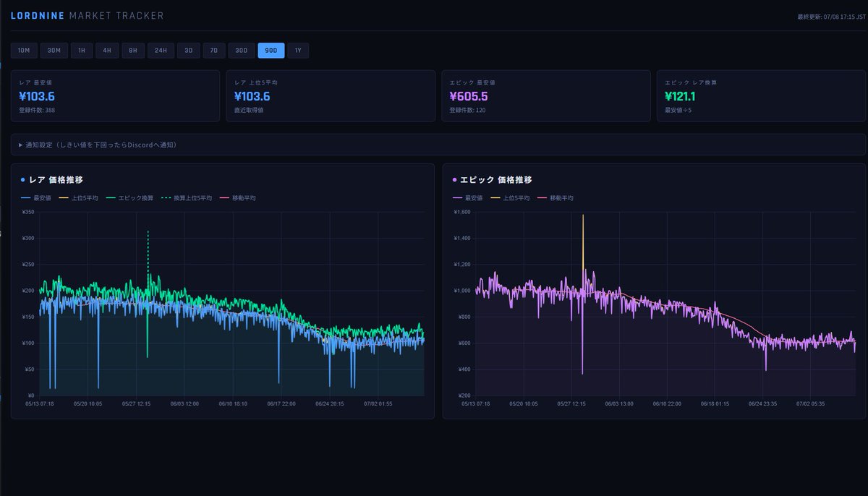The width and height of the screenshot is (868, 496).
Task: Toggle 最安値 legend in レア chart
Action: click(x=35, y=198)
